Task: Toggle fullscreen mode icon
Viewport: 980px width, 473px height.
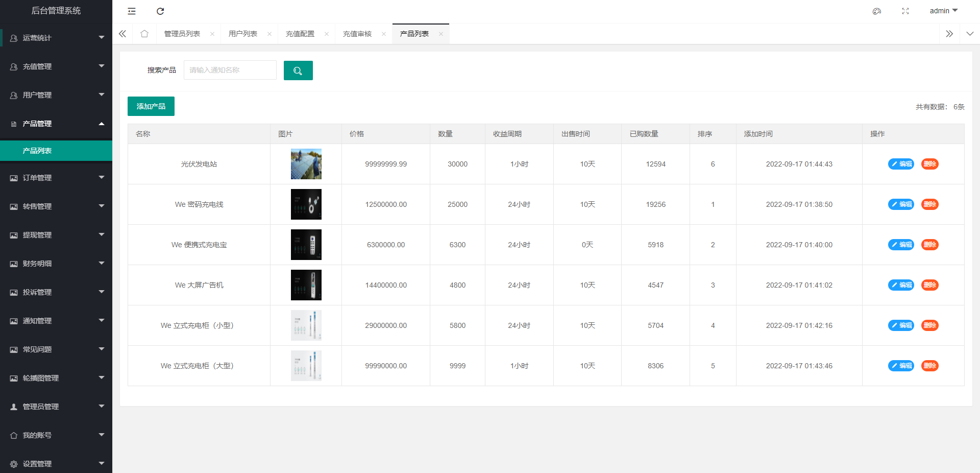Action: (x=905, y=11)
